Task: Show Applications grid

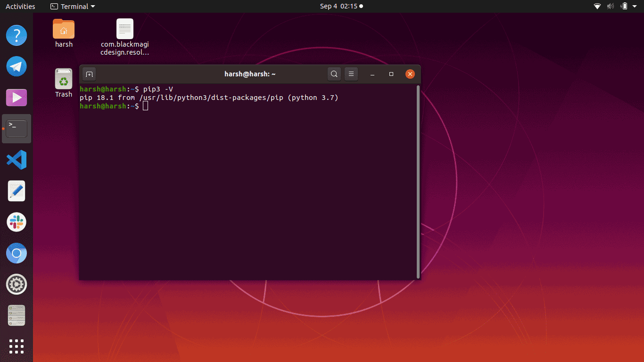Action: tap(17, 346)
